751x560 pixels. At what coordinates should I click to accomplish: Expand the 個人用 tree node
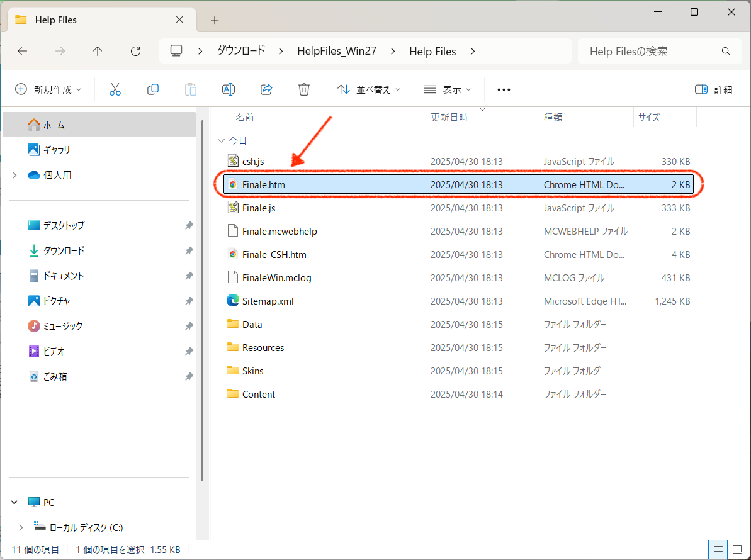[15, 175]
